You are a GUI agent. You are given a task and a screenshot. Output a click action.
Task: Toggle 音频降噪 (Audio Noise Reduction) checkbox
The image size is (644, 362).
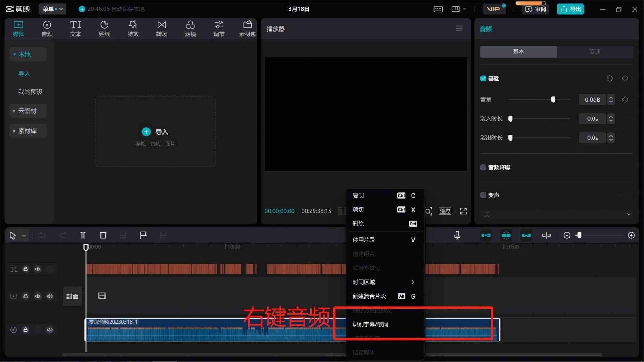[483, 167]
